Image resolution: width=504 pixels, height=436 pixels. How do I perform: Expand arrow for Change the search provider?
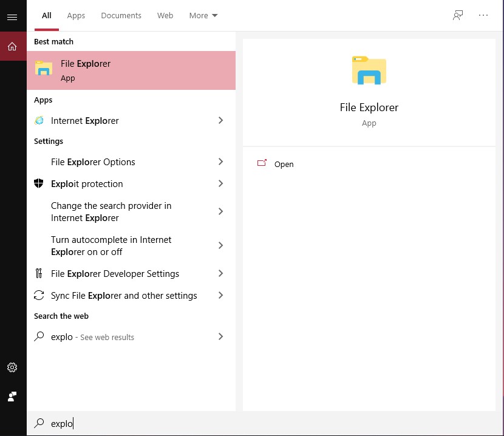point(220,211)
